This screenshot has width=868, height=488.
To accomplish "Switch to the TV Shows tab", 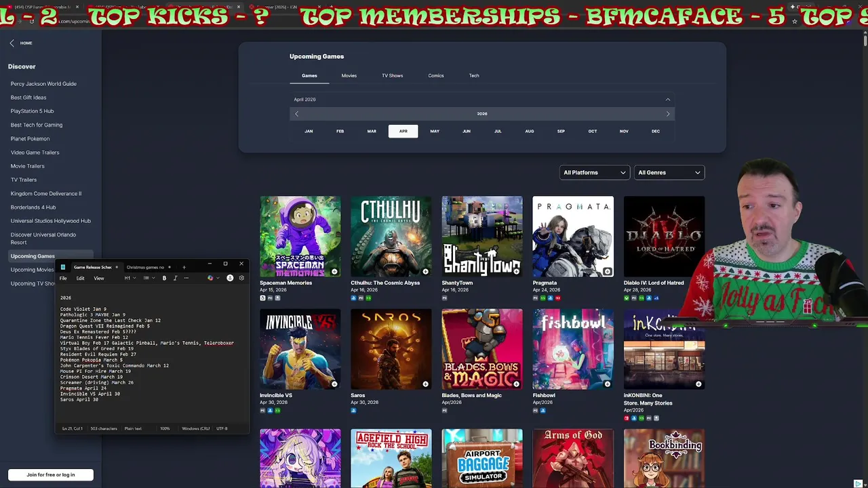I will tap(393, 76).
